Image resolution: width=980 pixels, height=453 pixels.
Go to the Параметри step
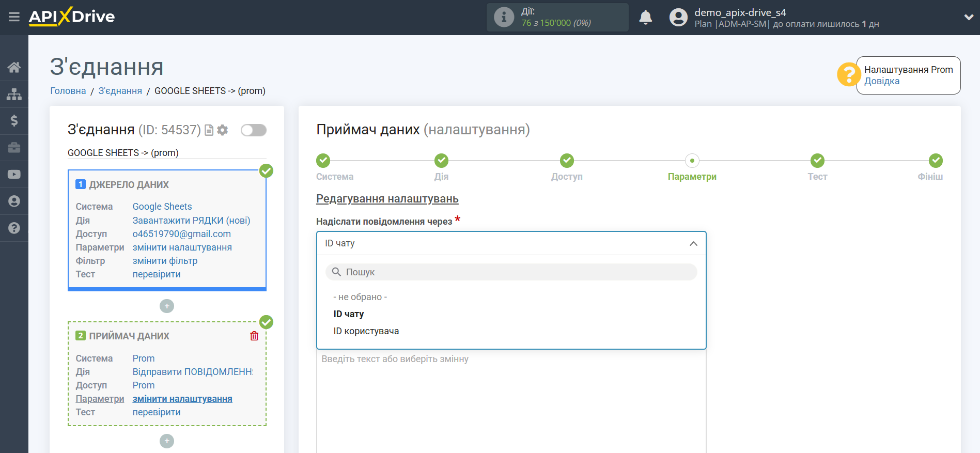pos(692,161)
